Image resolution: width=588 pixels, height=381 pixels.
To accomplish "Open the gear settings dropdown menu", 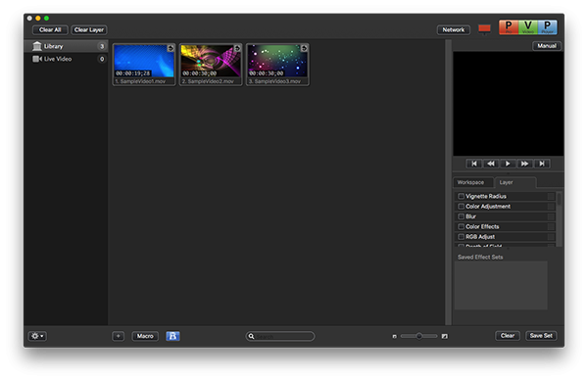I will (37, 336).
